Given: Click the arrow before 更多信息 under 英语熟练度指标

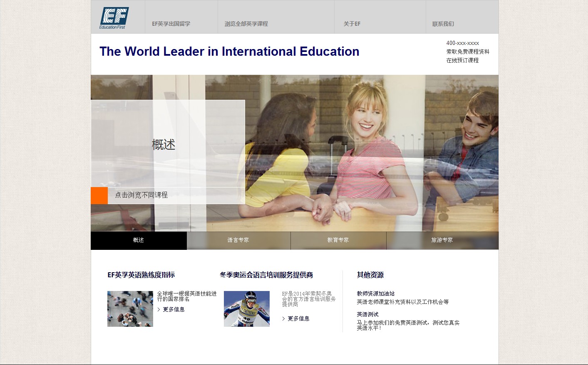Looking at the screenshot, I should click(x=159, y=309).
